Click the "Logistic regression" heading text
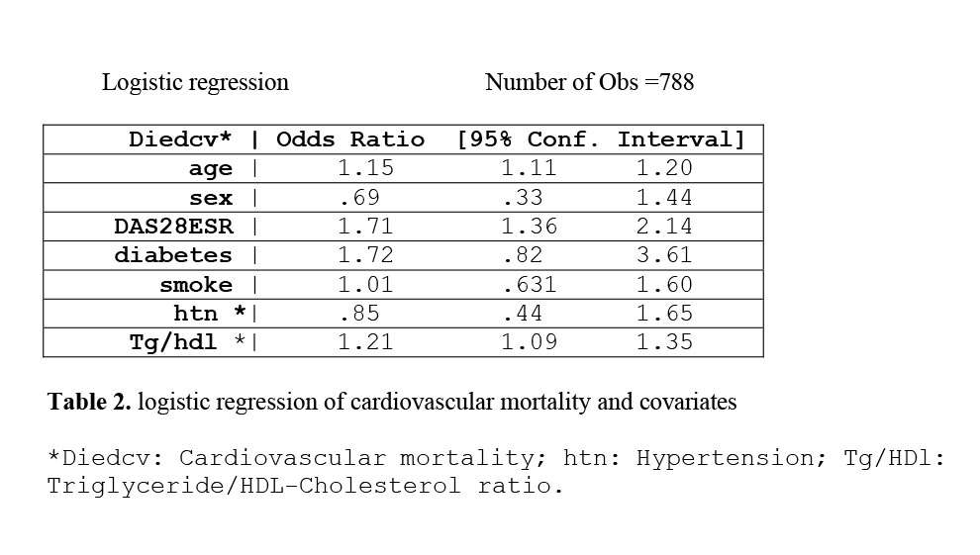Viewport: 980px width, 555px height. click(195, 82)
